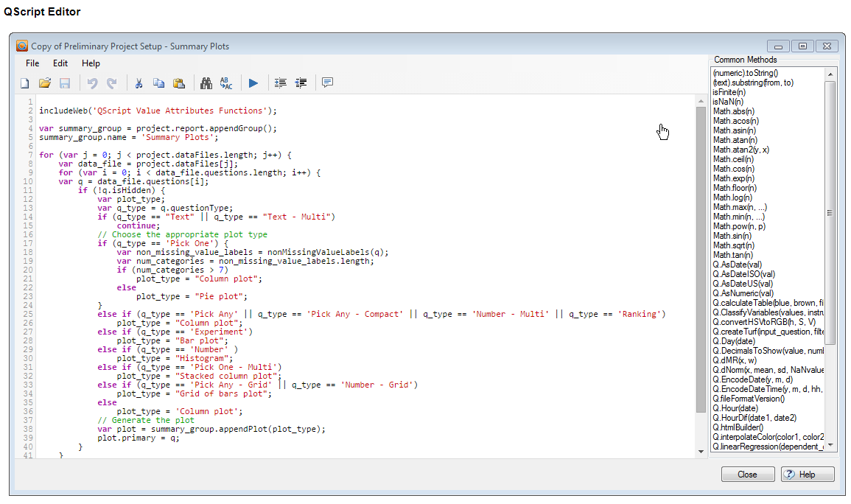This screenshot has width=851, height=504.
Task: Select (text).substring(from, to) method
Action: point(753,83)
